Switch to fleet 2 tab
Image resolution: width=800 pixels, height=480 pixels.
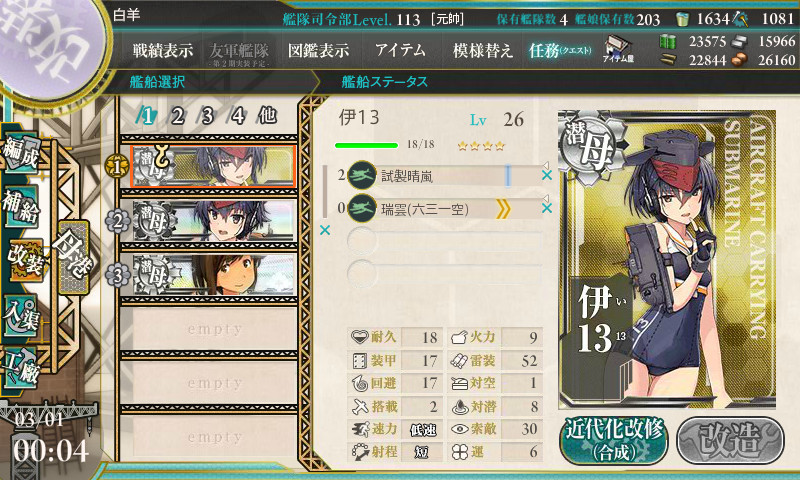[x=177, y=116]
